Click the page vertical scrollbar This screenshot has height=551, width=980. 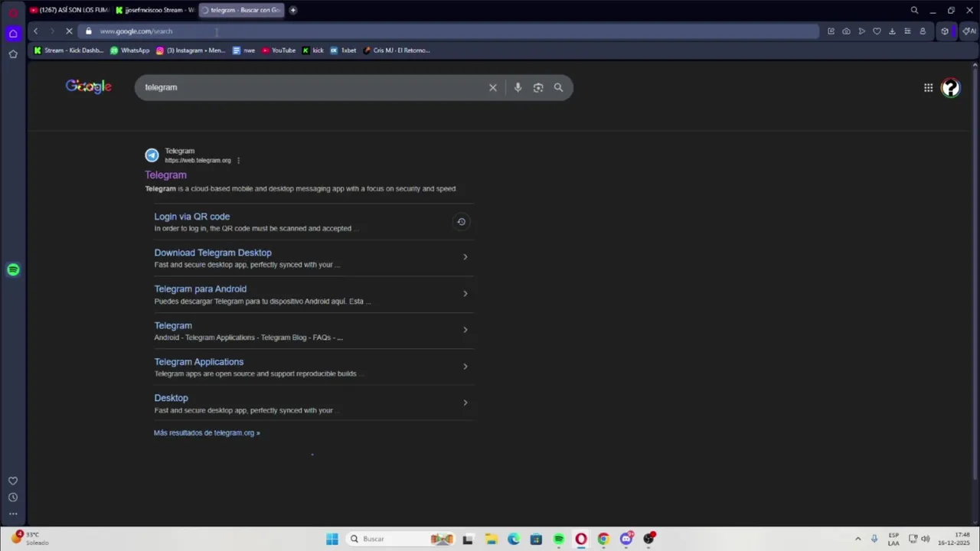(975, 275)
